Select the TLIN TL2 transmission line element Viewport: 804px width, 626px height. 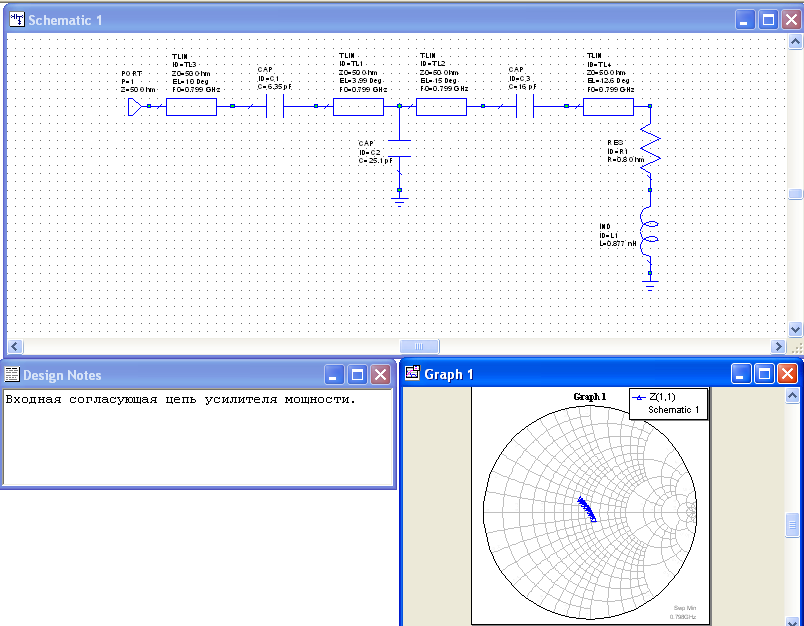click(x=441, y=107)
